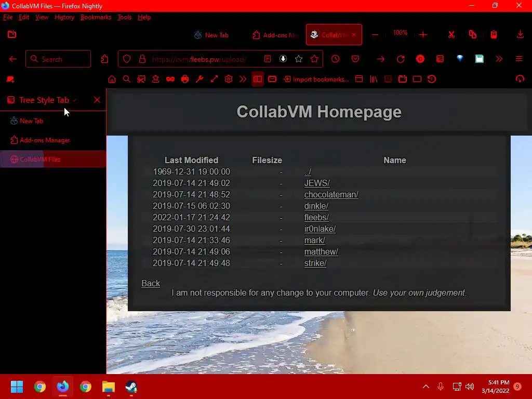Viewport: 532px width, 399px height.
Task: Click the Pocket save icon beside the clock
Action: [x=355, y=59]
